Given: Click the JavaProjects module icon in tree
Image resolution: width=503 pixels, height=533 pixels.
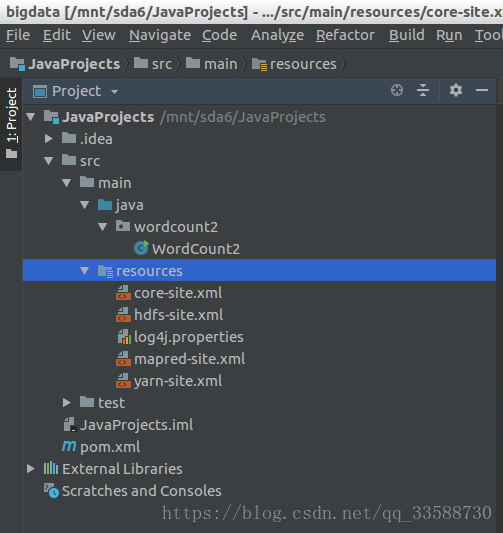Looking at the screenshot, I should (51, 117).
